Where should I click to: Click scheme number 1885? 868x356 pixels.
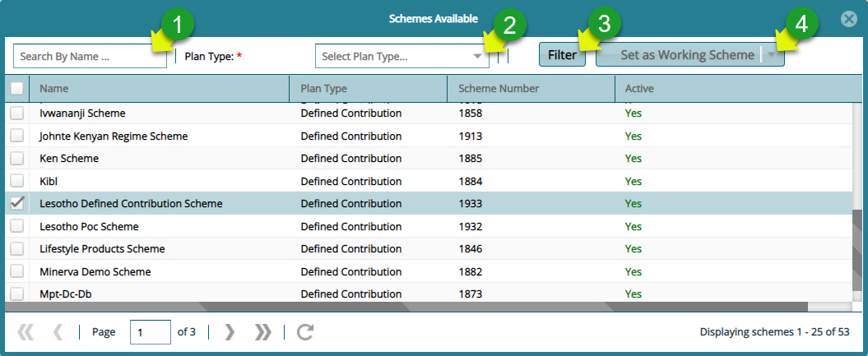471,159
